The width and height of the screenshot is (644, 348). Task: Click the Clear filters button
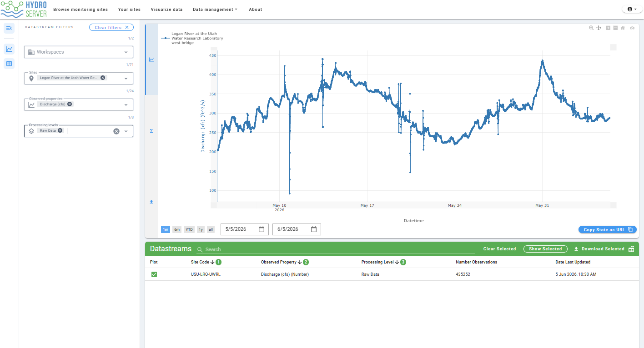[111, 27]
